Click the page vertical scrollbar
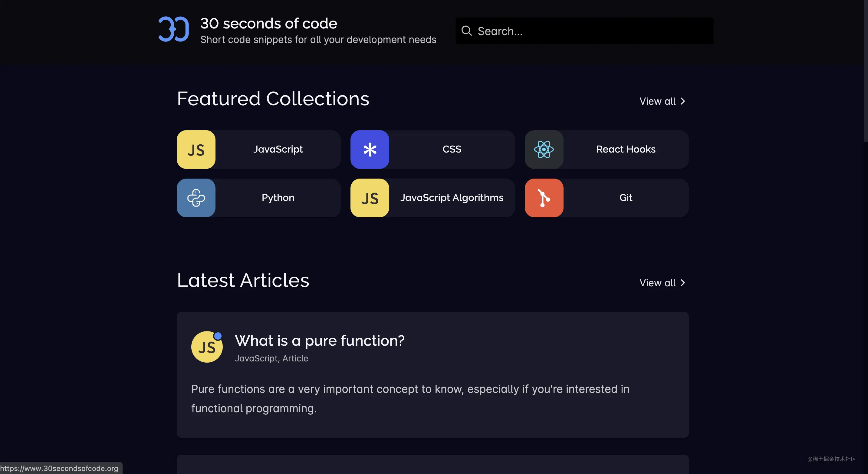This screenshot has width=868, height=474. [865, 71]
